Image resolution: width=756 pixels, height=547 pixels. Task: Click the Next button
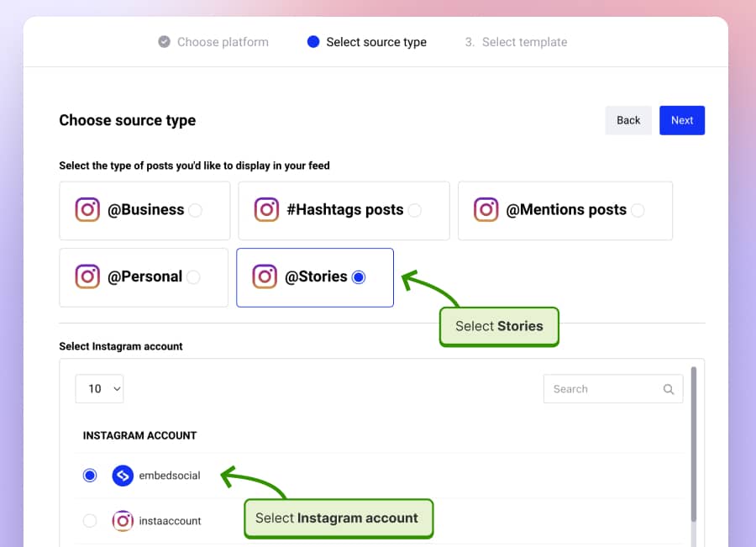point(682,120)
